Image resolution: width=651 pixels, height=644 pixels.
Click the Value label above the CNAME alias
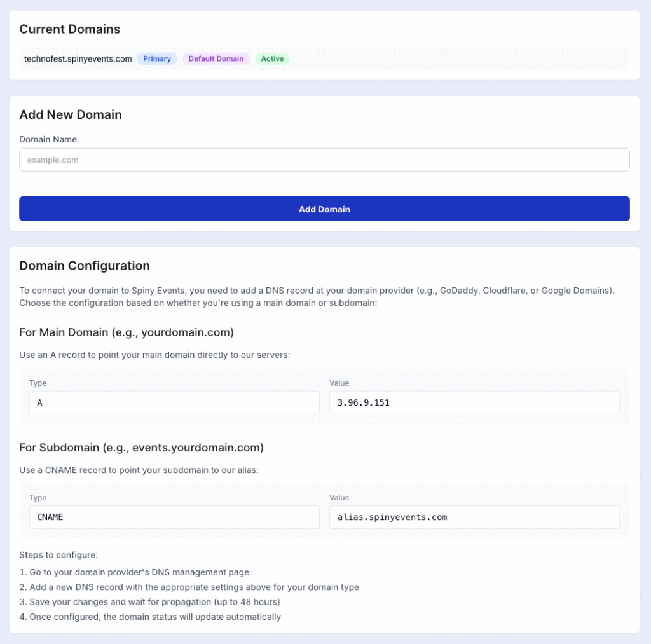339,498
